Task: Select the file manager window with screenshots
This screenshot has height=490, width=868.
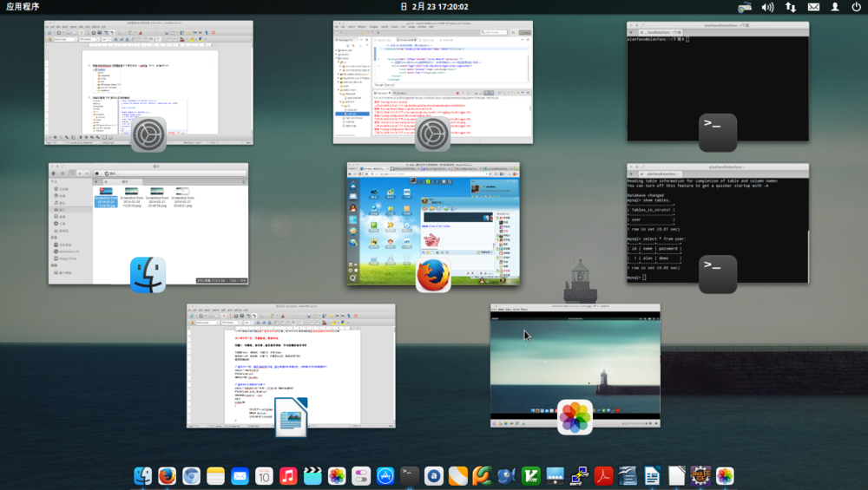Action: [x=148, y=224]
